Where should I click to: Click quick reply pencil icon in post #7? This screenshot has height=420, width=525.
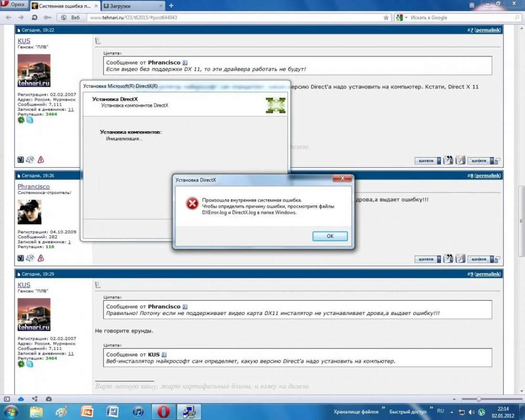tap(461, 160)
